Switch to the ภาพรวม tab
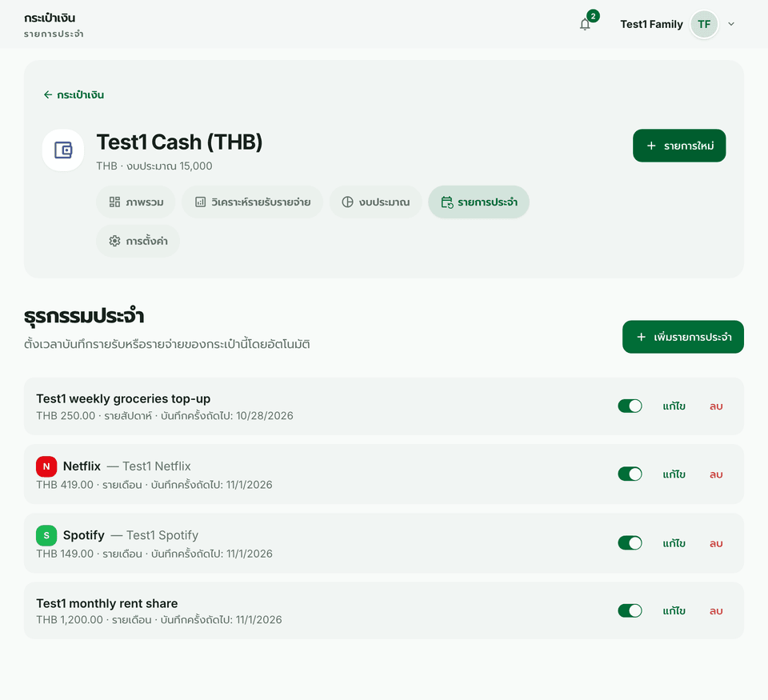Viewport: 768px width, 700px height. coord(136,202)
